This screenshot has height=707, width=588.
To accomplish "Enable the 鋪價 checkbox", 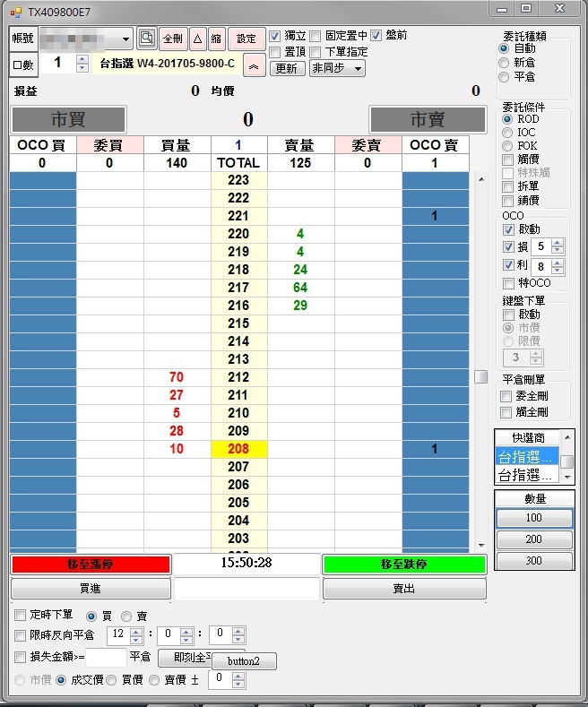I will [507, 200].
